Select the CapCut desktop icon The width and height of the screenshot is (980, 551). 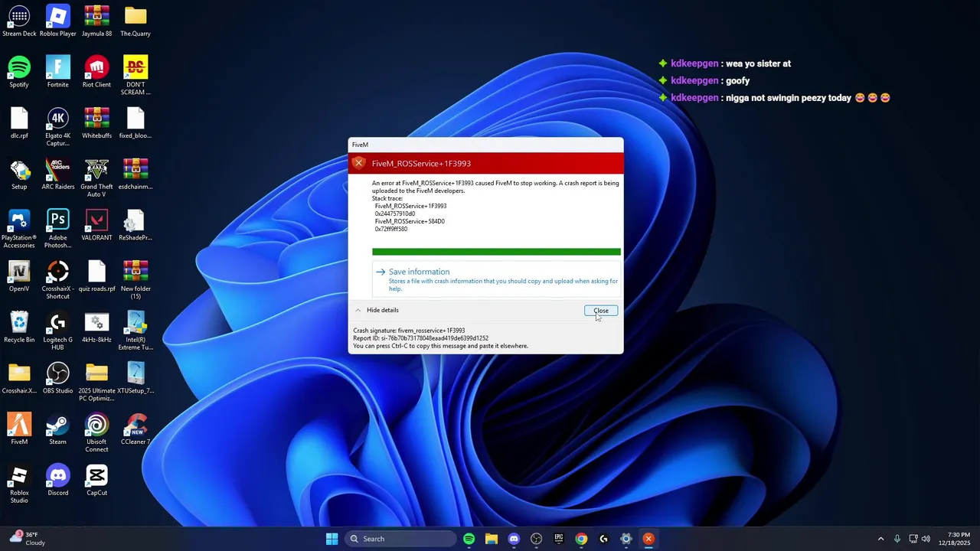[96, 480]
